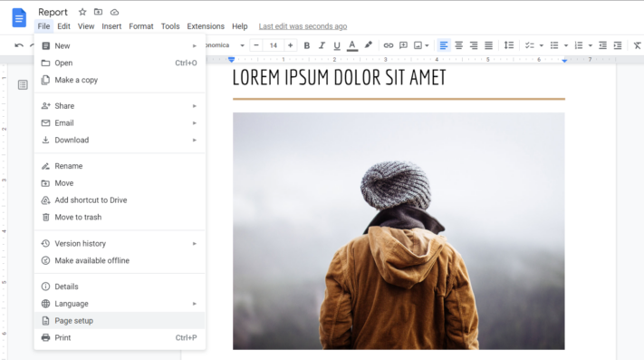The height and width of the screenshot is (360, 644).
Task: Apply underline formatting
Action: coord(337,45)
